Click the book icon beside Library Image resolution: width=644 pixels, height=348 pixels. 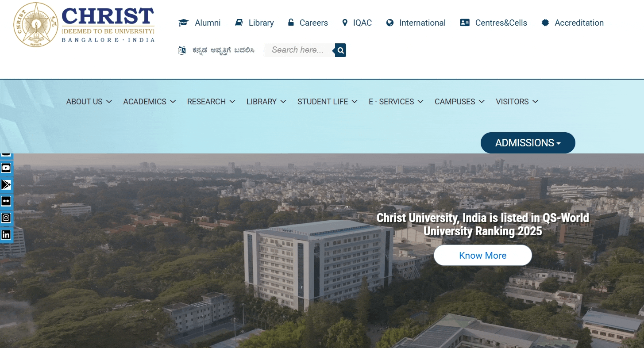pos(239,23)
